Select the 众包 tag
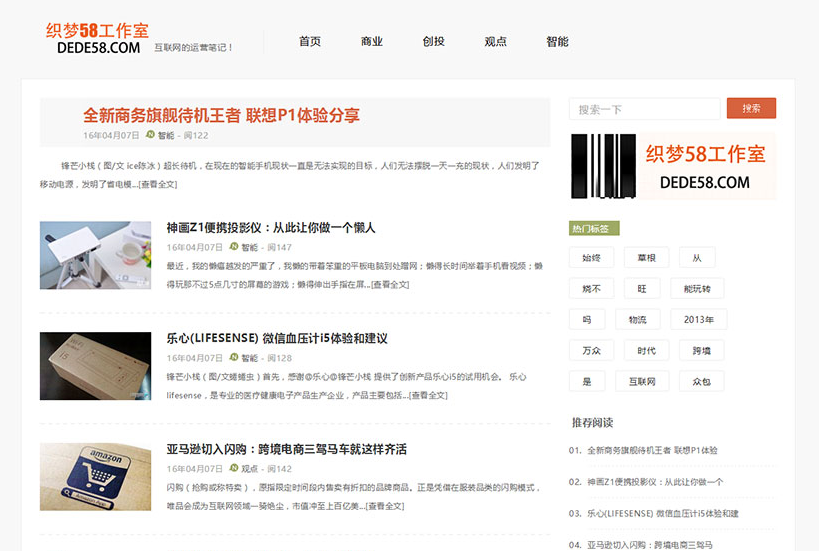The image size is (819, 551). click(x=701, y=381)
